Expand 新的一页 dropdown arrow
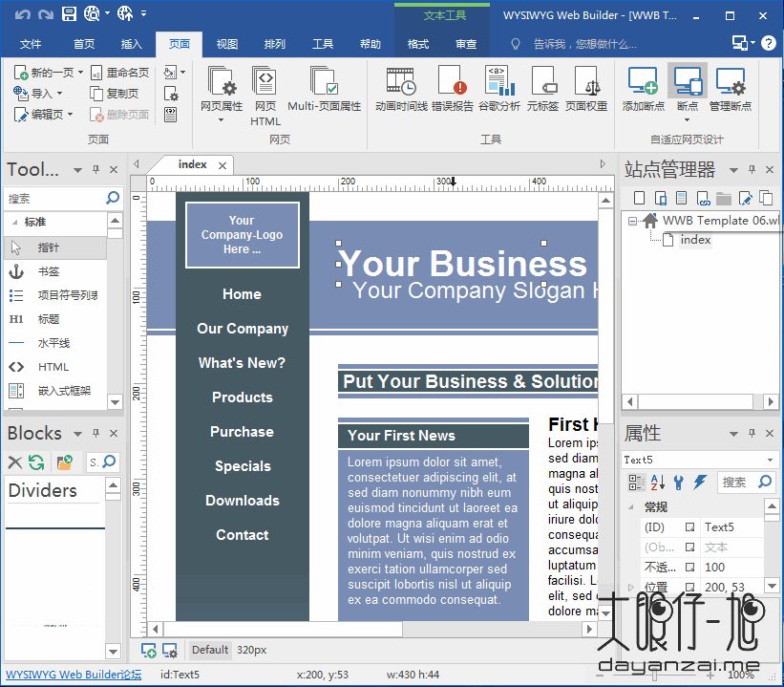This screenshot has width=784, height=687. 80,72
